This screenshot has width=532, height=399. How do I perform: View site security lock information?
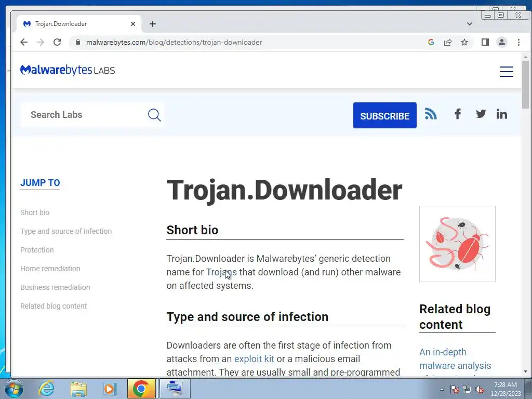78,42
